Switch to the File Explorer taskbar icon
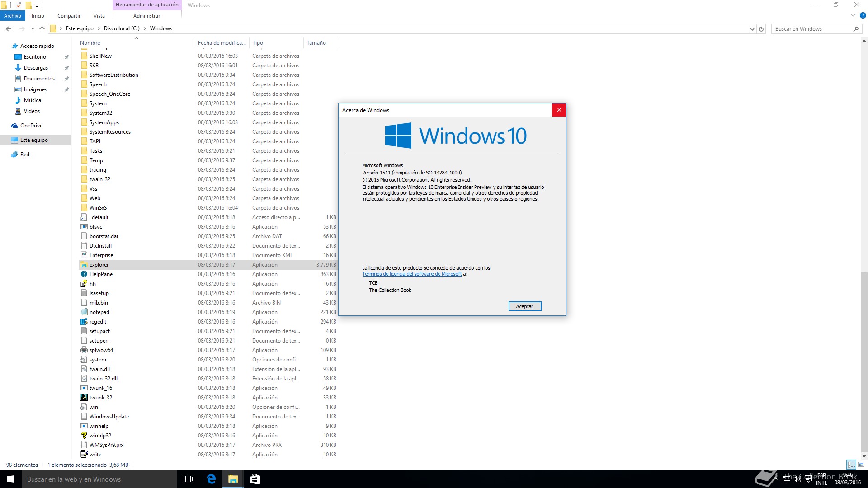Image resolution: width=868 pixels, height=488 pixels. [x=233, y=479]
